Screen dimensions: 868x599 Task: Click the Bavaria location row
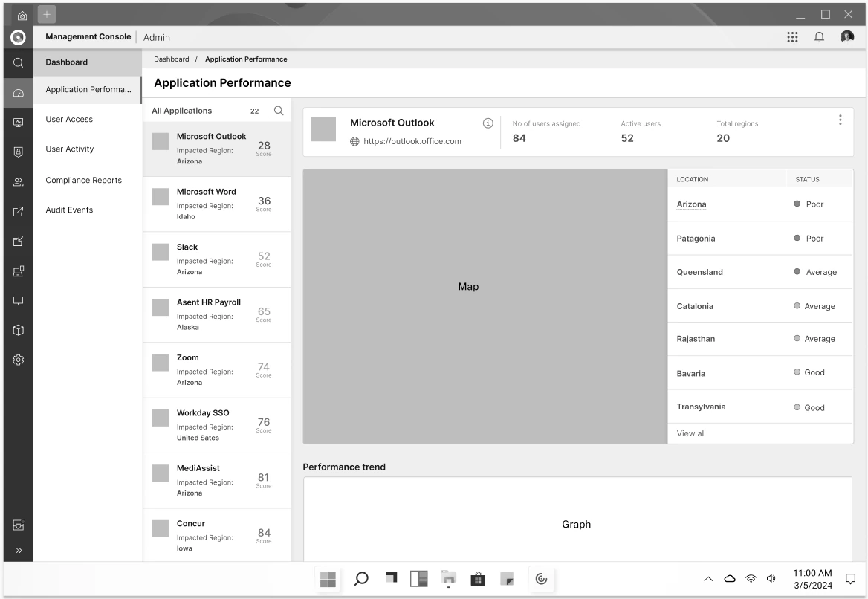(760, 373)
